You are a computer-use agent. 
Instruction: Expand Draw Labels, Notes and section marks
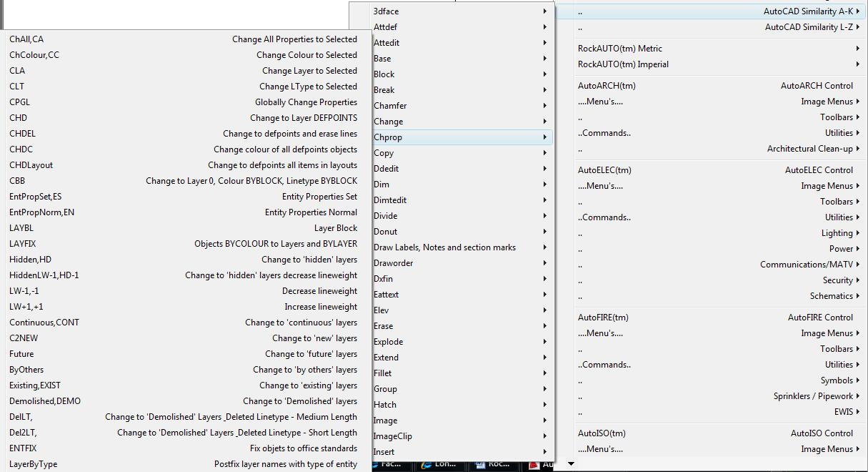click(x=462, y=247)
